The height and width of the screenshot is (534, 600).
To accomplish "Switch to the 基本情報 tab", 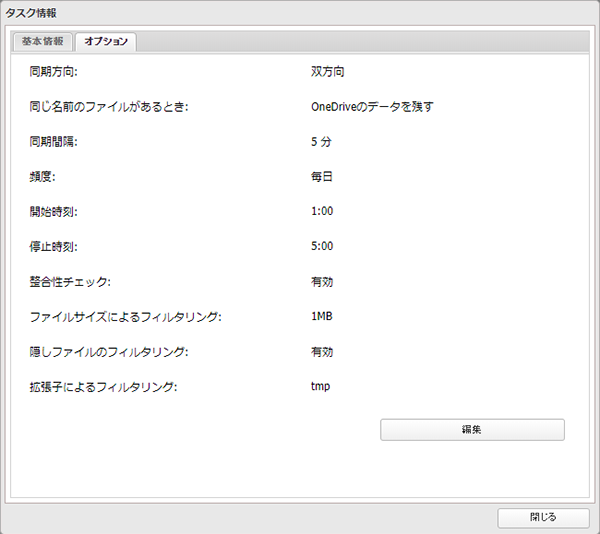I will click(x=42, y=41).
